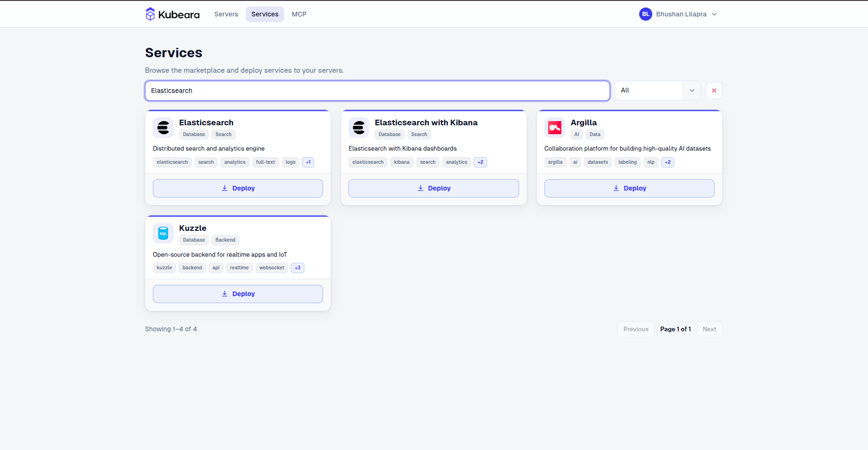The image size is (868, 450).
Task: Click the Next page button
Action: [709, 329]
